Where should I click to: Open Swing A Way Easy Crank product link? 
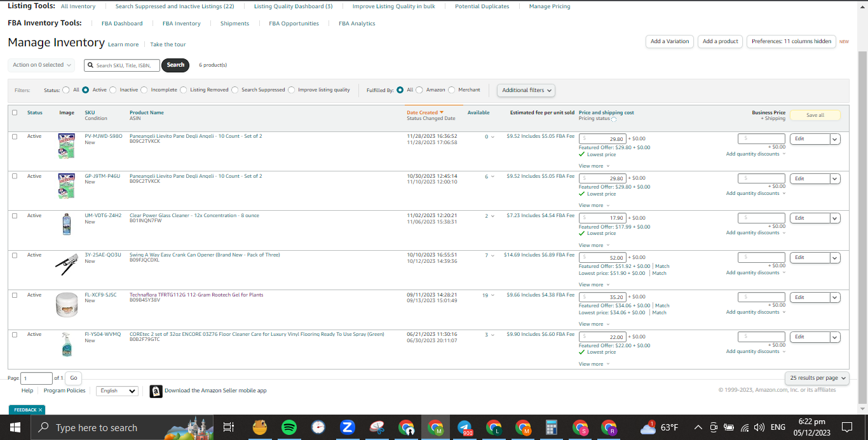click(x=205, y=255)
